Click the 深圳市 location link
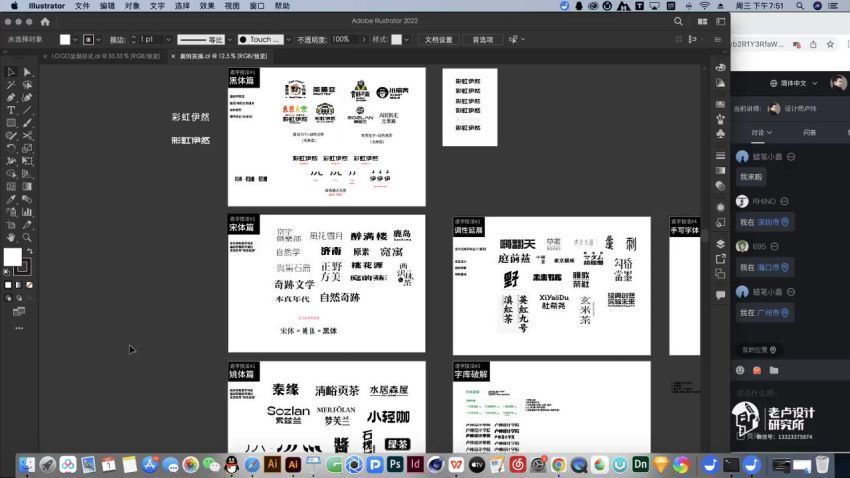The image size is (850, 478). coord(772,222)
